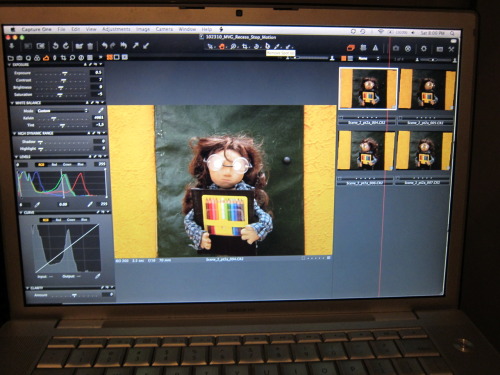
Task: Open preferences gear icon in top toolbar
Action: [424, 49]
